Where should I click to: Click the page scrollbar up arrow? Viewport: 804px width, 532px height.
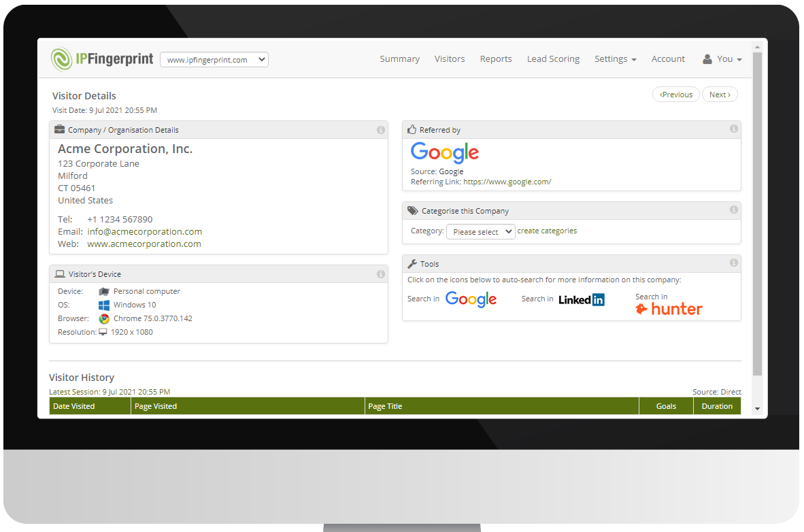coord(757,47)
